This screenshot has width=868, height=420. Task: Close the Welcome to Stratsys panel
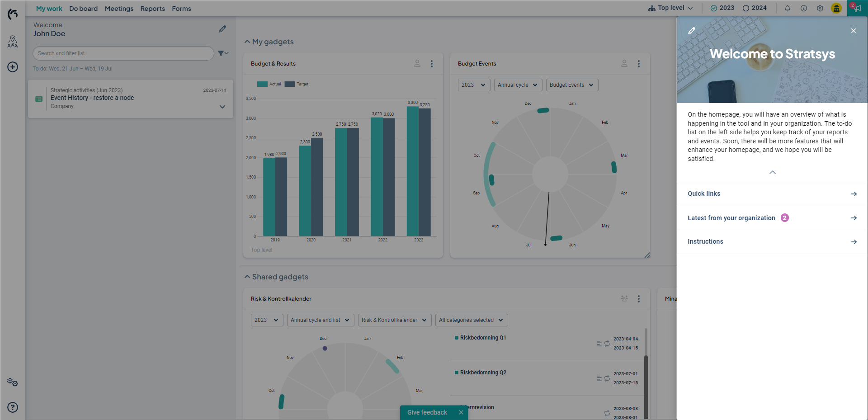[854, 31]
